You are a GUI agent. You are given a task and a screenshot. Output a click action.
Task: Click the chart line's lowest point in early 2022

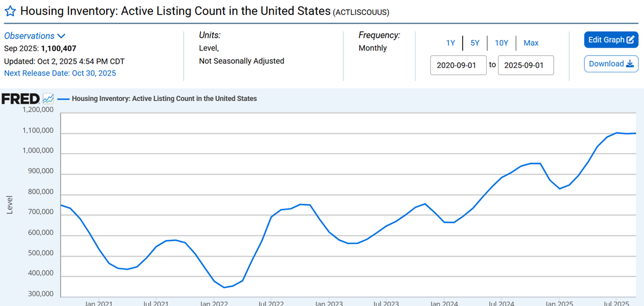click(x=224, y=287)
